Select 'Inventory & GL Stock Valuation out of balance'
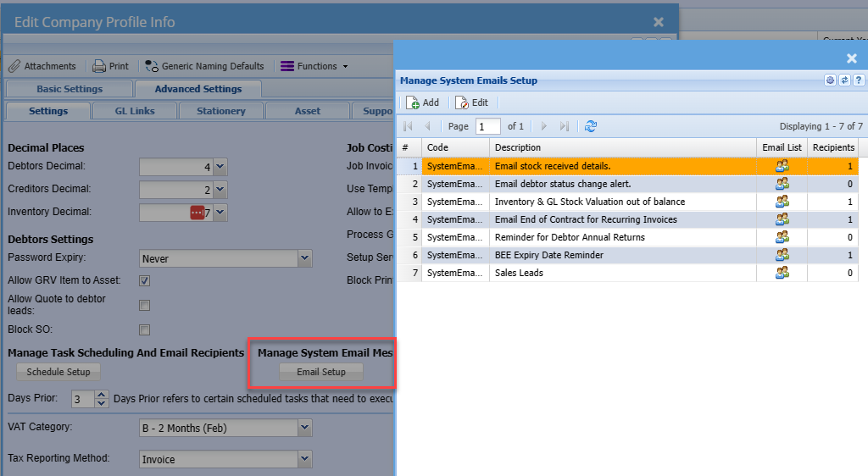The width and height of the screenshot is (868, 476). point(628,202)
